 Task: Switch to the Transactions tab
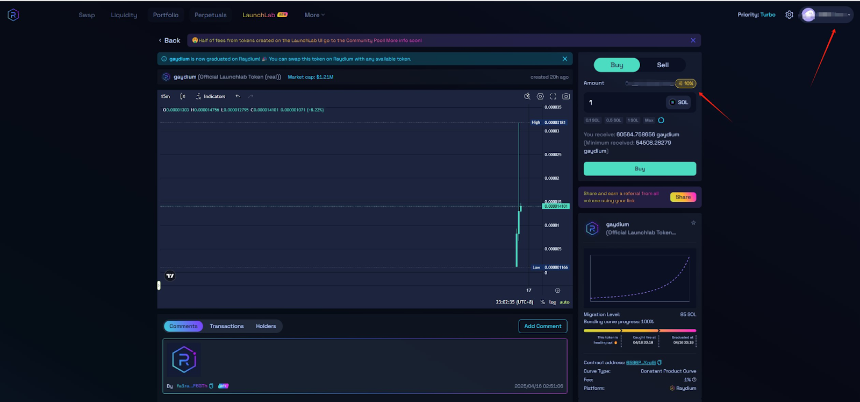[x=227, y=326]
